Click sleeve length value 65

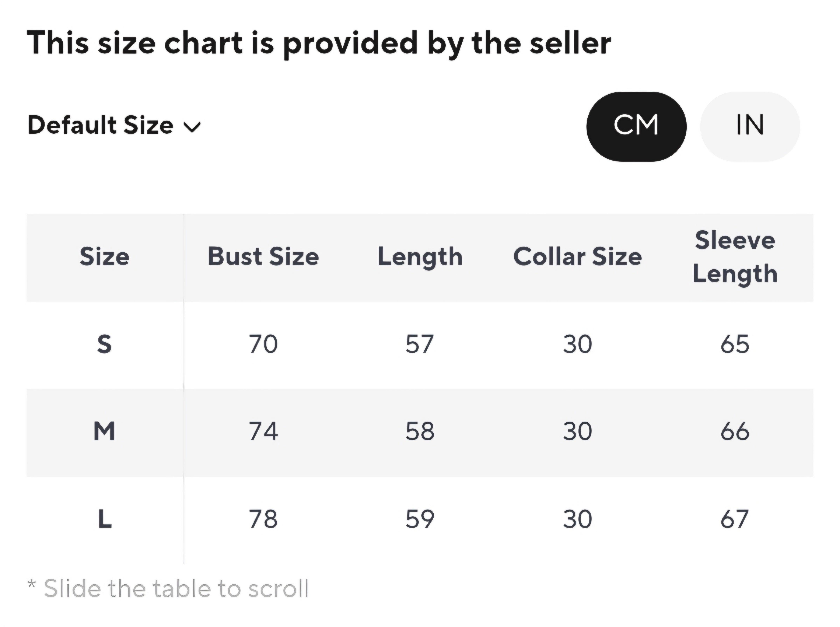(735, 344)
